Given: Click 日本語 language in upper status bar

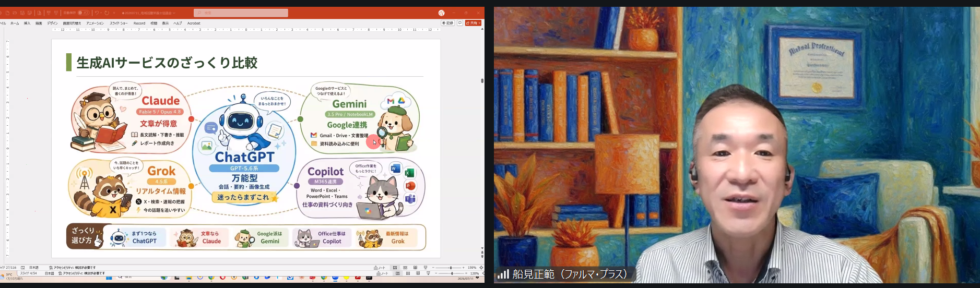Looking at the screenshot, I should tap(34, 268).
